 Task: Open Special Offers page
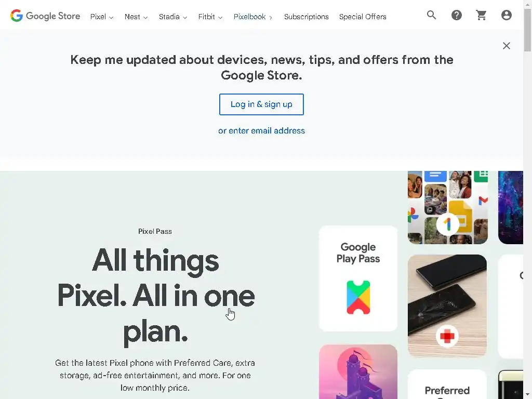[363, 17]
